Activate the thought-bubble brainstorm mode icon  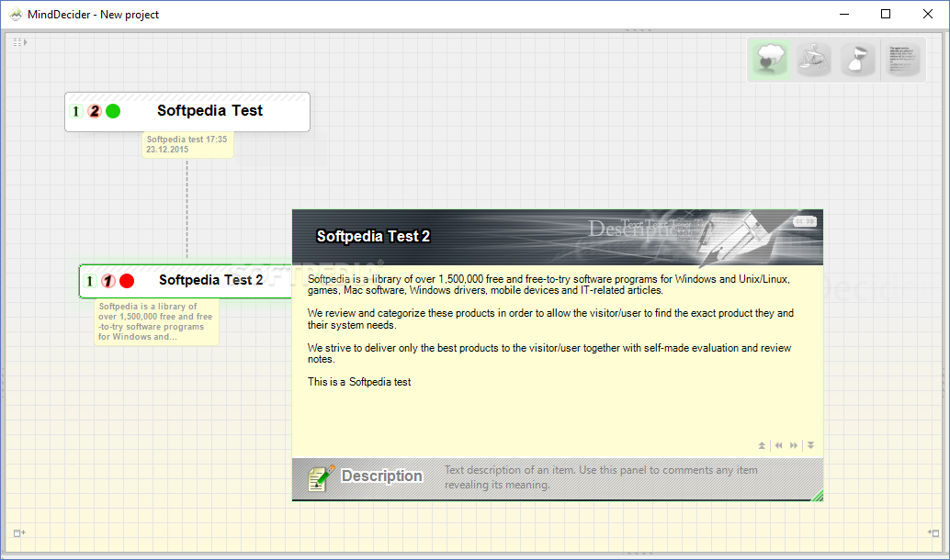pos(769,60)
